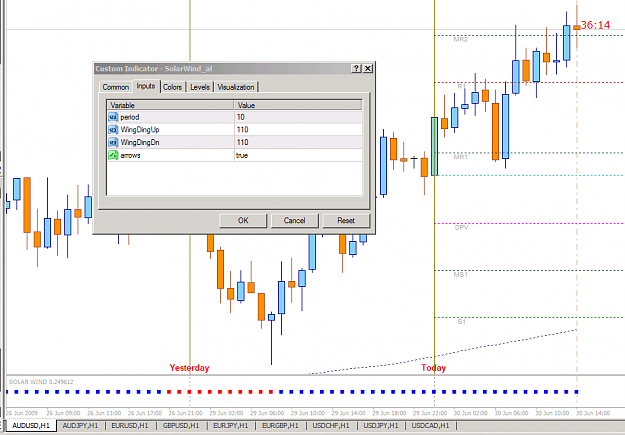This screenshot has height=435, width=625.
Task: Switch to the GBPUSD,H1 chart tab
Action: point(181,426)
